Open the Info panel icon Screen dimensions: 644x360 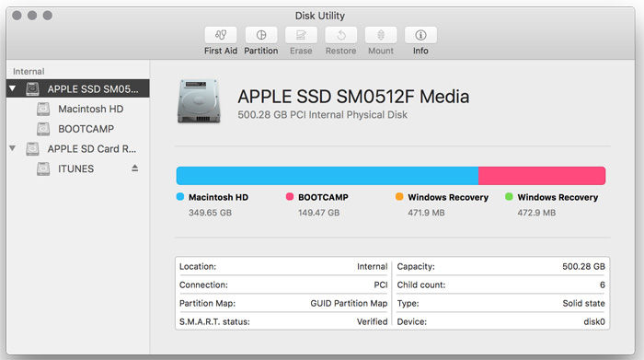pos(420,35)
